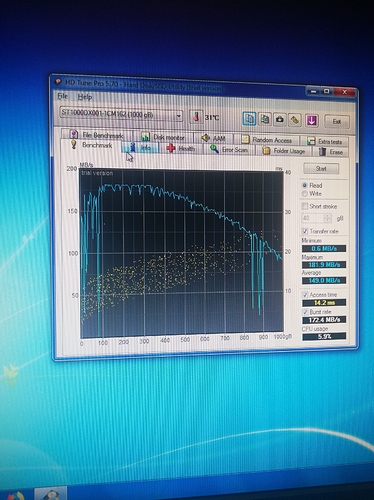Click the Start benchmark button
374x500 pixels.
321,169
